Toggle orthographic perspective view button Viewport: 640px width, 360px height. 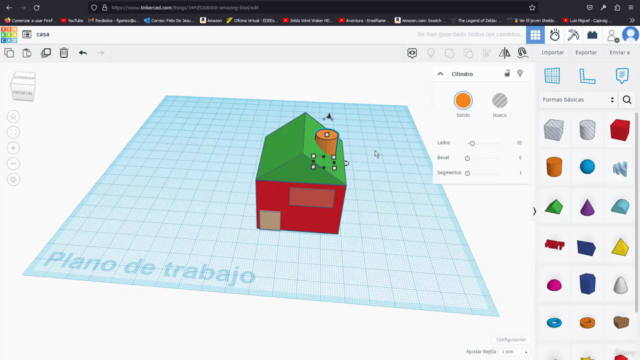pos(13,180)
